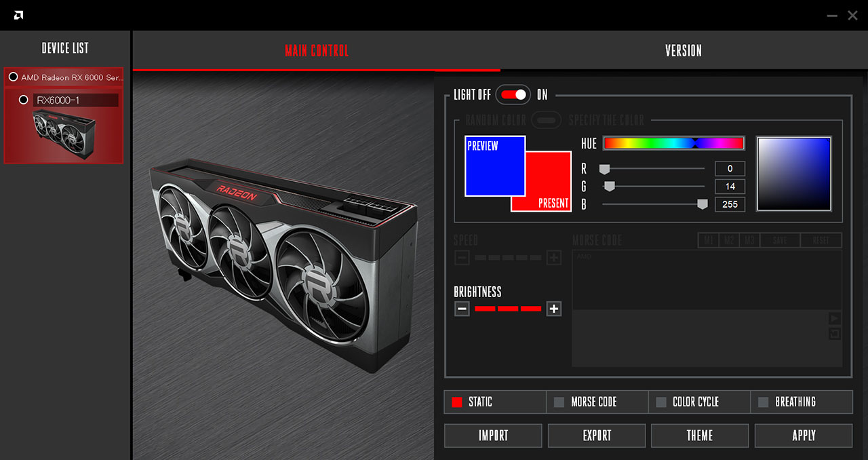The height and width of the screenshot is (460, 868).
Task: Click the M1 memory slot button
Action: tap(708, 240)
